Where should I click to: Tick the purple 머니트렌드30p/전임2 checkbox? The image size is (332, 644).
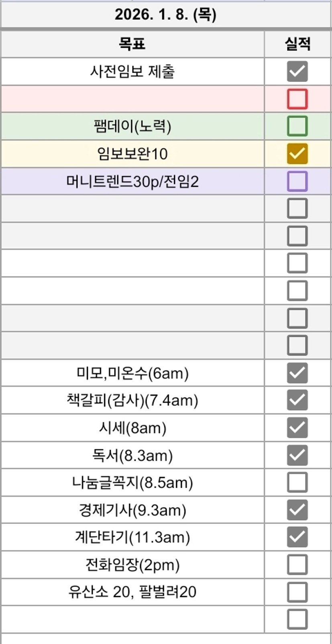tap(297, 181)
